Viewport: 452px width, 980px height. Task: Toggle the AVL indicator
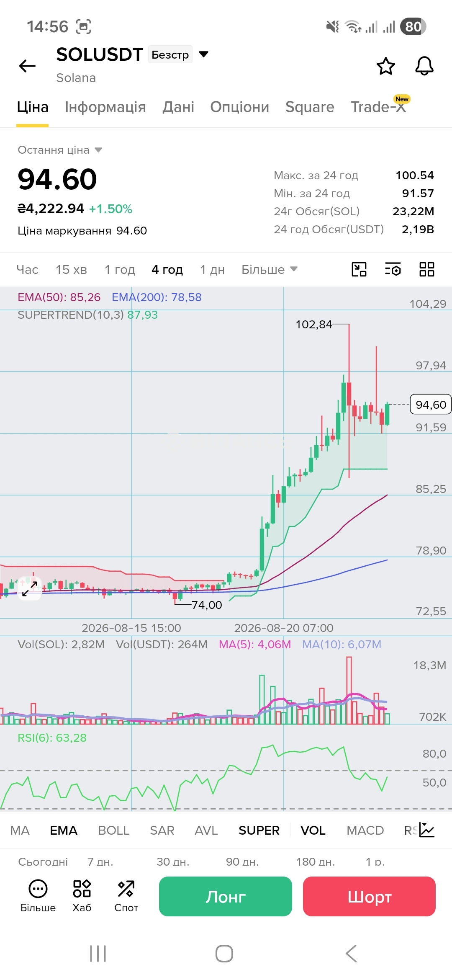pyautogui.click(x=206, y=830)
